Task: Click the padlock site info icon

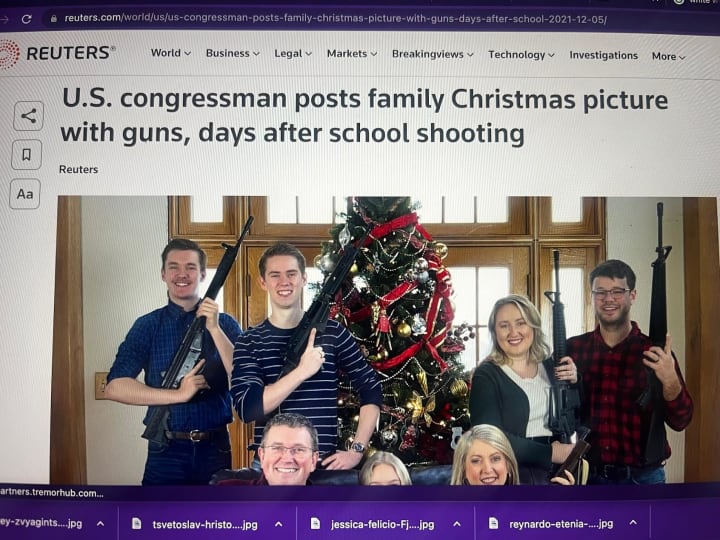Action: tap(54, 18)
